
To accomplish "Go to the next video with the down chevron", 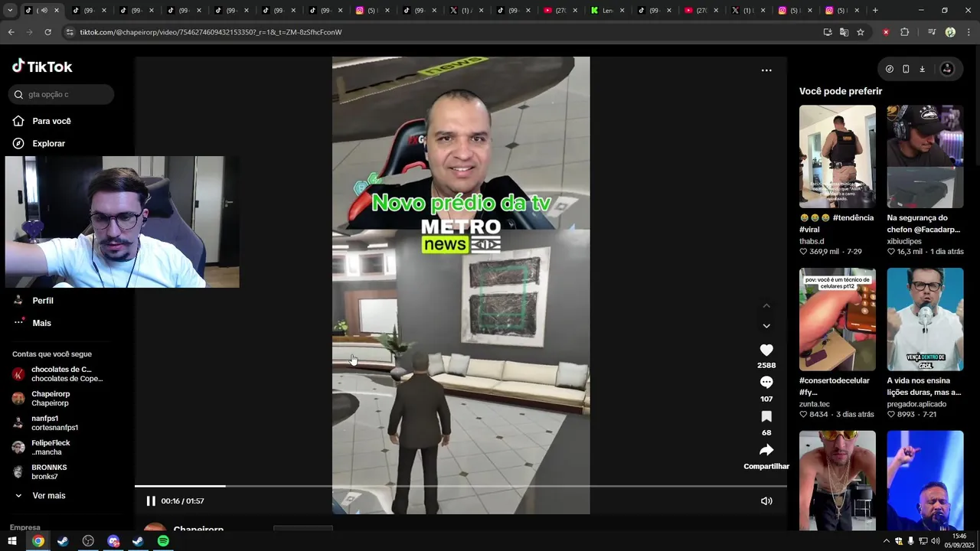I will [766, 326].
